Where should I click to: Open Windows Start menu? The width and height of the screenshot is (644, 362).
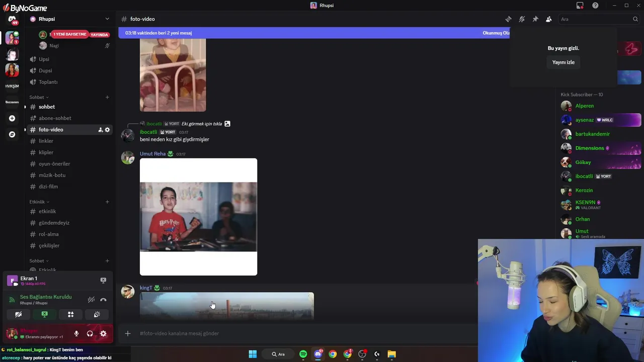coord(253,354)
